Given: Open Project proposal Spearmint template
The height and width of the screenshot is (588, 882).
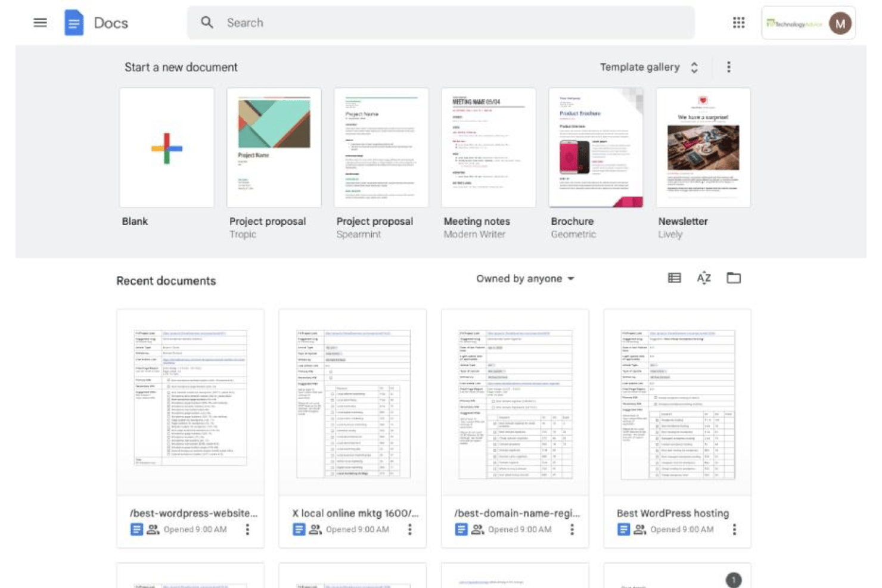Looking at the screenshot, I should click(381, 148).
